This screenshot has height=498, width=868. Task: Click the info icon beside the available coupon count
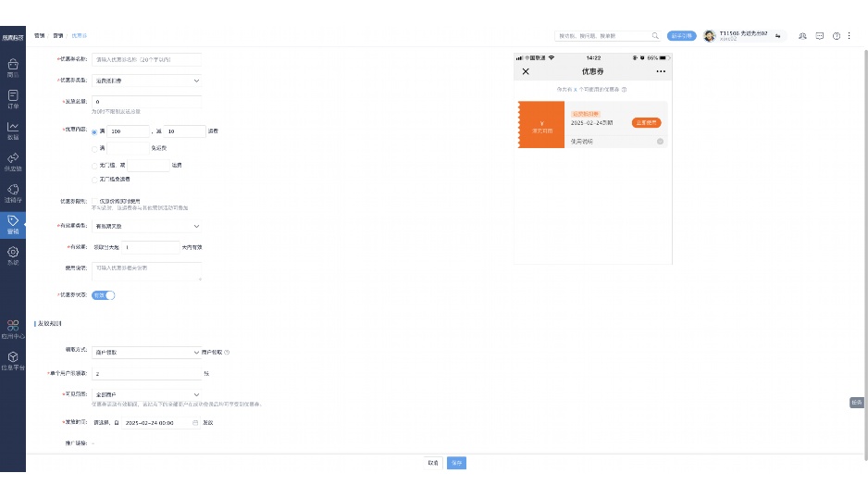point(624,89)
